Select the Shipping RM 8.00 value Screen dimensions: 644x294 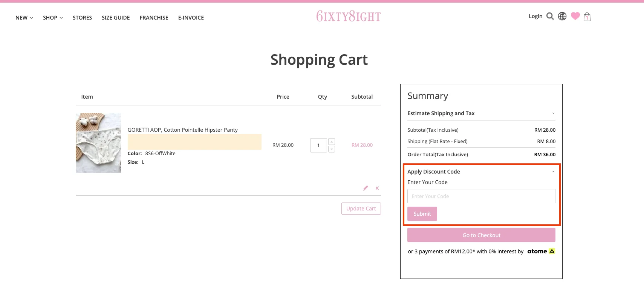point(546,141)
